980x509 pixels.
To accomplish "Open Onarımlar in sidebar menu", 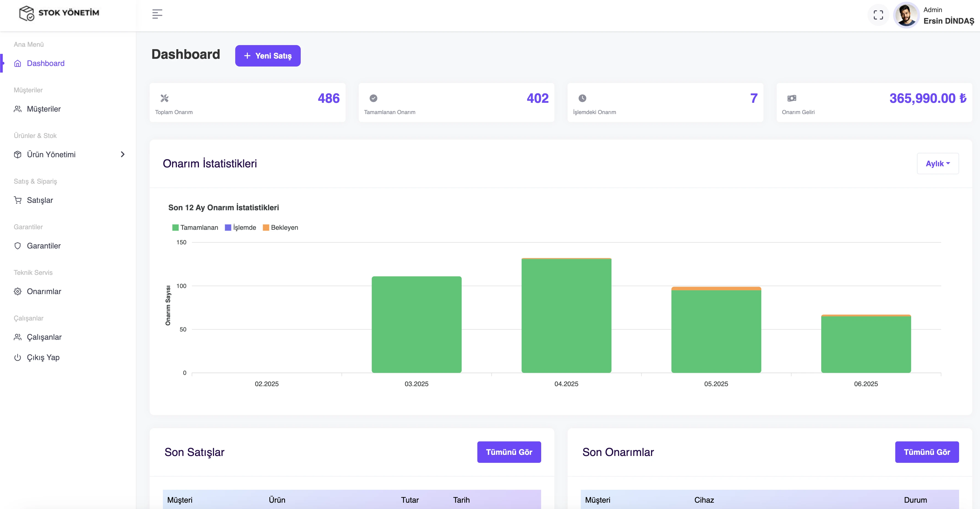I will coord(44,292).
